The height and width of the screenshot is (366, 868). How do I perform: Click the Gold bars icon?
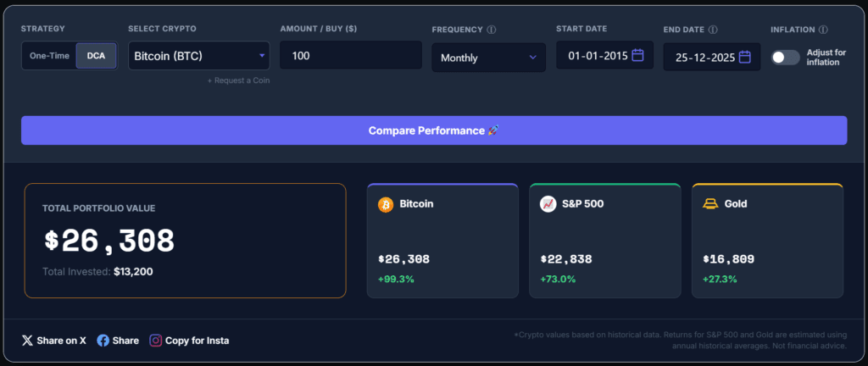(x=710, y=204)
